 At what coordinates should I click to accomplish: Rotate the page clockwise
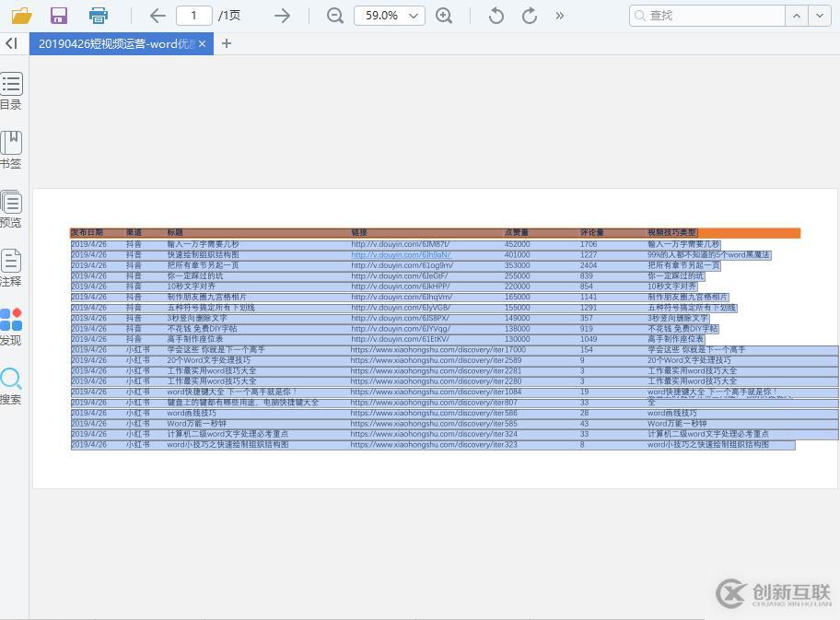pyautogui.click(x=530, y=16)
